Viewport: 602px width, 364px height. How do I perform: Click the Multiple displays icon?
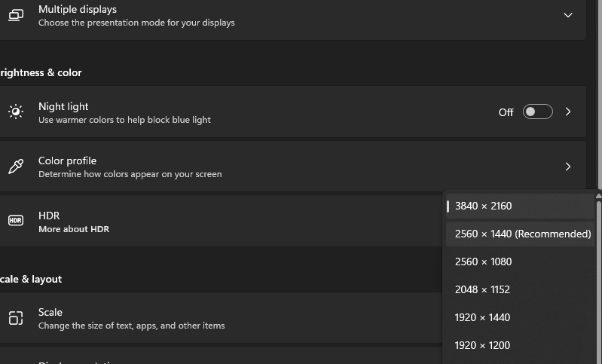point(16,15)
